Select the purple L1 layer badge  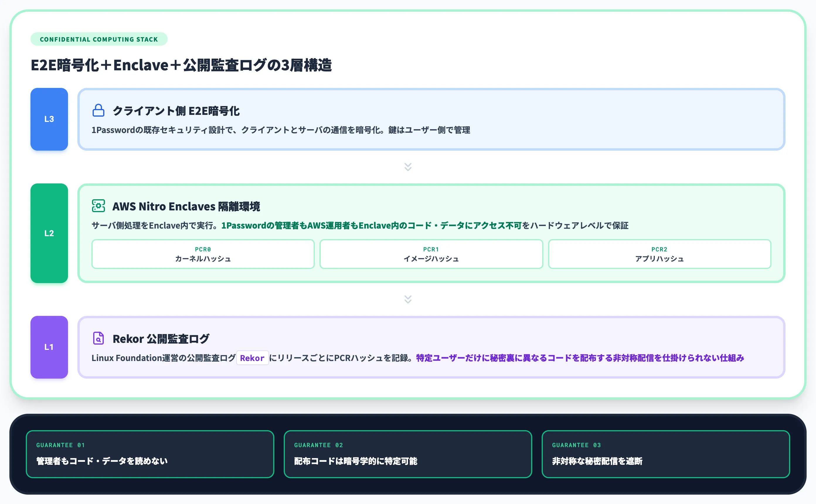point(49,347)
